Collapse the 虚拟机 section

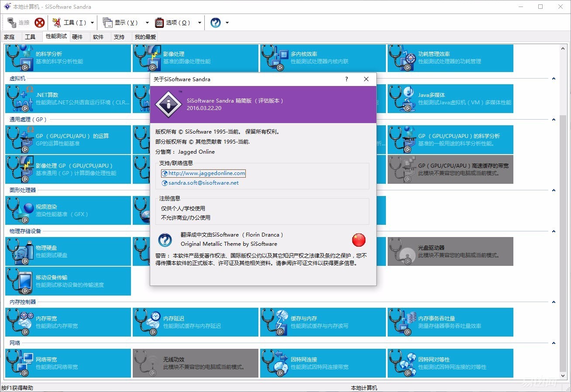554,79
